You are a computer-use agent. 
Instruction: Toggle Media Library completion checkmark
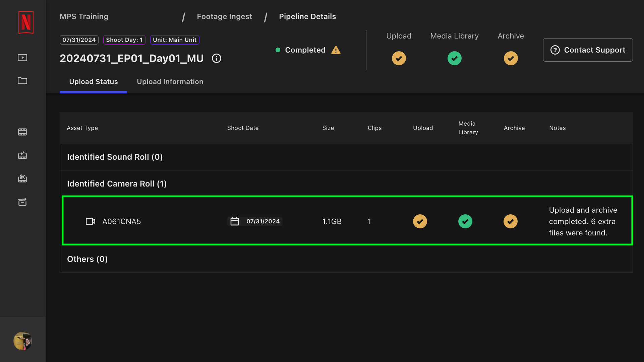coord(466,221)
